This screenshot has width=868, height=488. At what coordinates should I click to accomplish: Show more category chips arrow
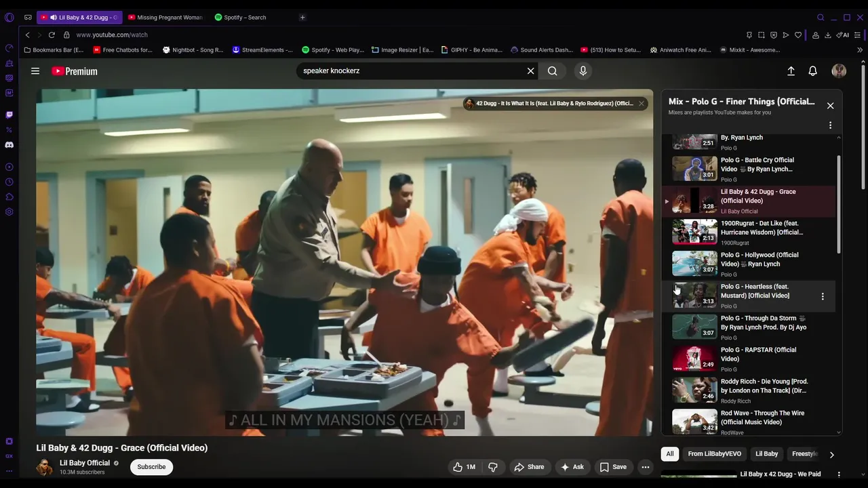(x=831, y=455)
